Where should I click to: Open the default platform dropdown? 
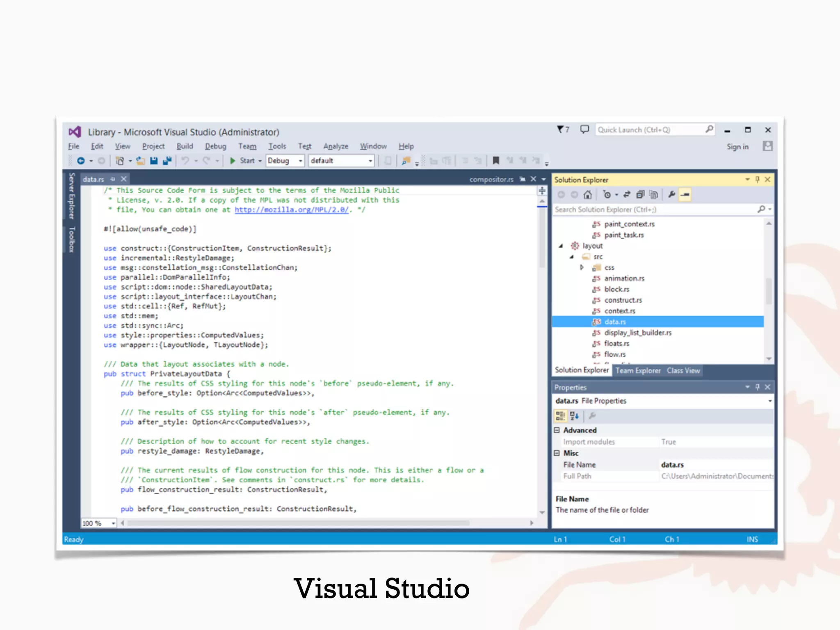pos(370,161)
